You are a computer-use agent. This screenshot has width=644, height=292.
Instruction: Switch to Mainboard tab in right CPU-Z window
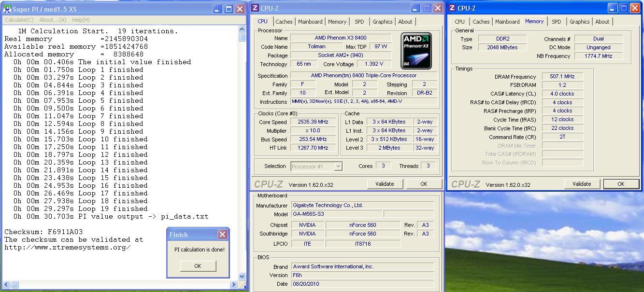tap(507, 22)
